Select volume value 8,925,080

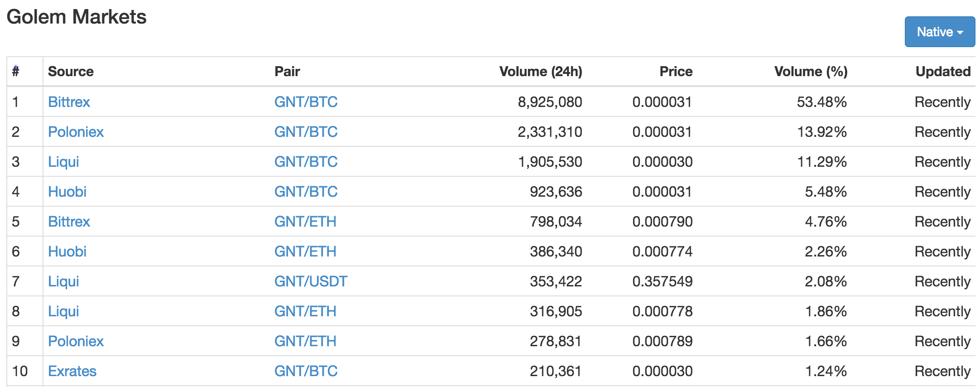[550, 102]
